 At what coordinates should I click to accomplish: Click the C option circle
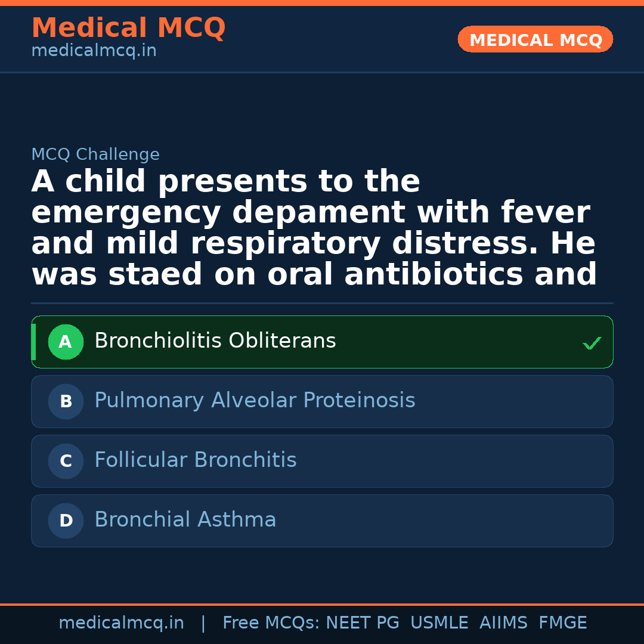66,461
